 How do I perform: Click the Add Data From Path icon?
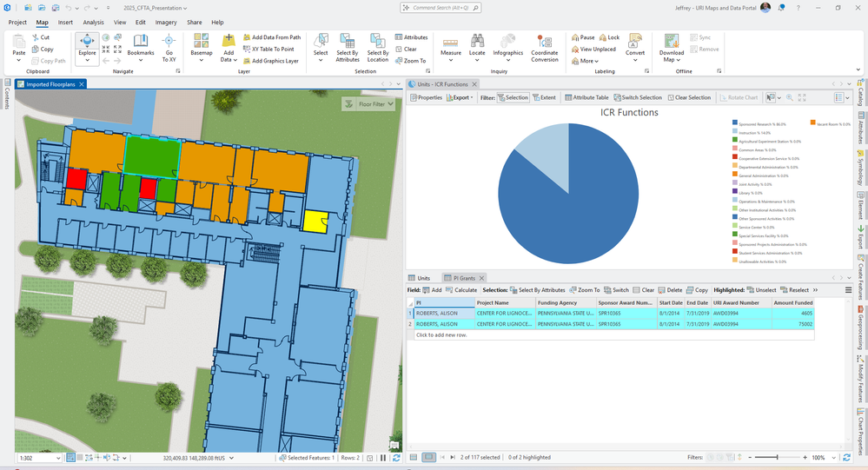(x=246, y=37)
